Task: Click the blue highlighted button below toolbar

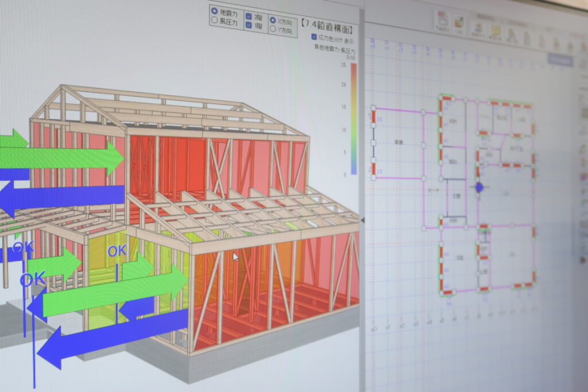Action: 560,59
